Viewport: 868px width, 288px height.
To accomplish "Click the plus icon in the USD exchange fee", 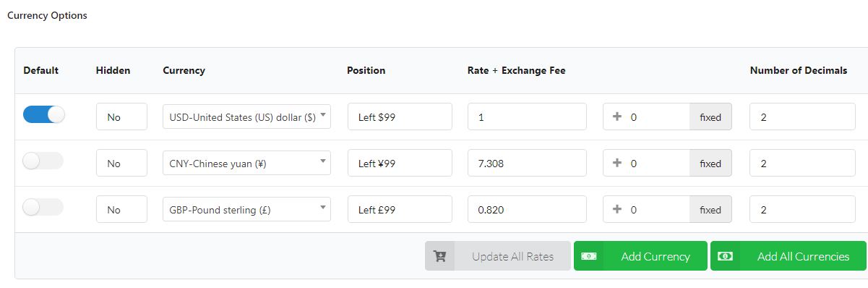I will pyautogui.click(x=617, y=117).
